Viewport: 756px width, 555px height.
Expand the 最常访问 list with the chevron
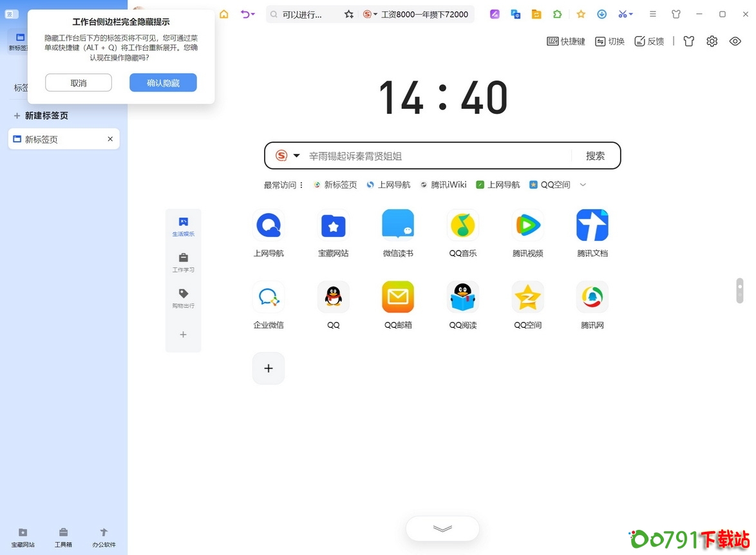click(583, 185)
